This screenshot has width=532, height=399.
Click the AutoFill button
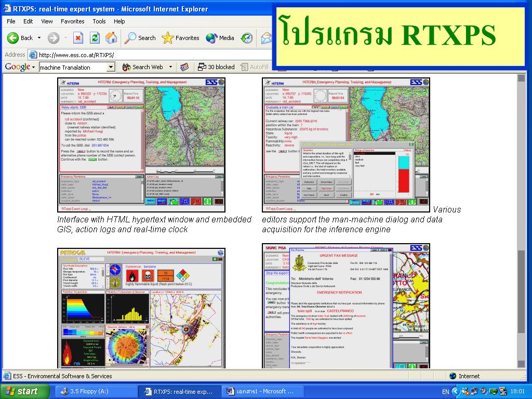pyautogui.click(x=255, y=67)
